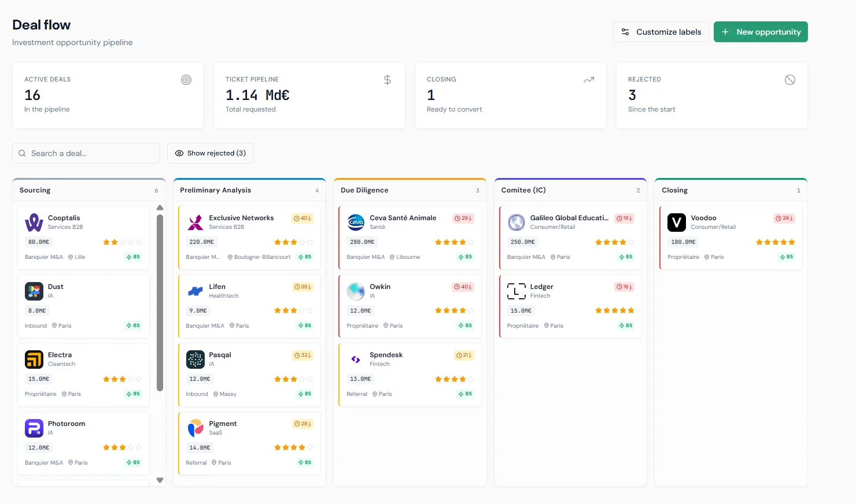Toggle Show rejected (3) visibility
Image resolution: width=856 pixels, height=504 pixels.
point(211,153)
